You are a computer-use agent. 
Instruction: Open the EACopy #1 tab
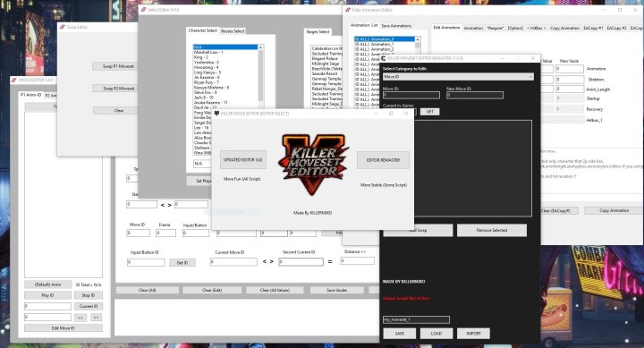click(x=593, y=29)
